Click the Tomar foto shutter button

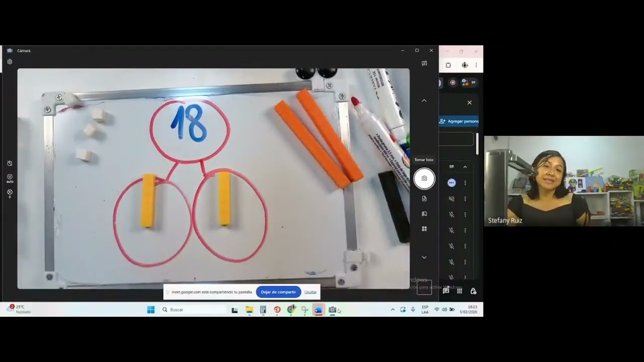tap(424, 178)
